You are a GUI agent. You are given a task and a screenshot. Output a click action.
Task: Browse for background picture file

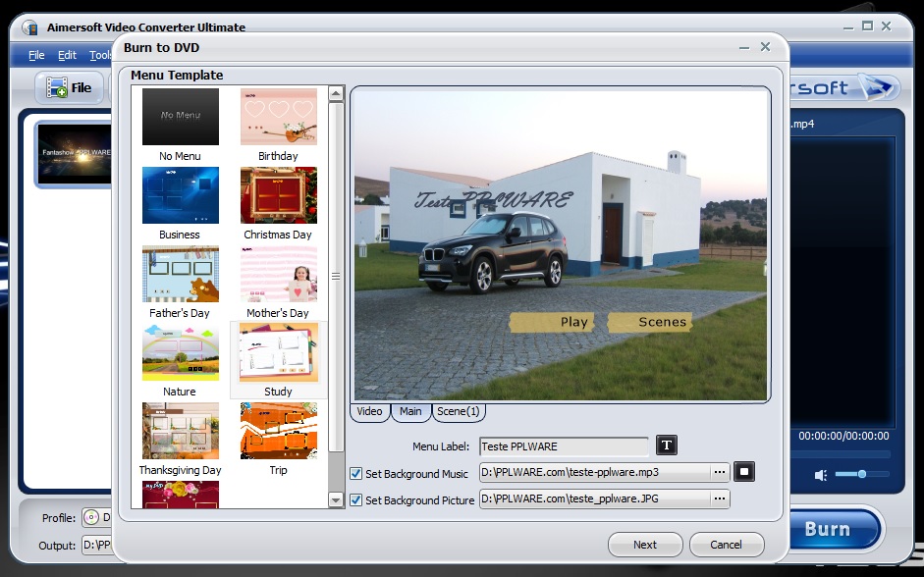(x=720, y=499)
